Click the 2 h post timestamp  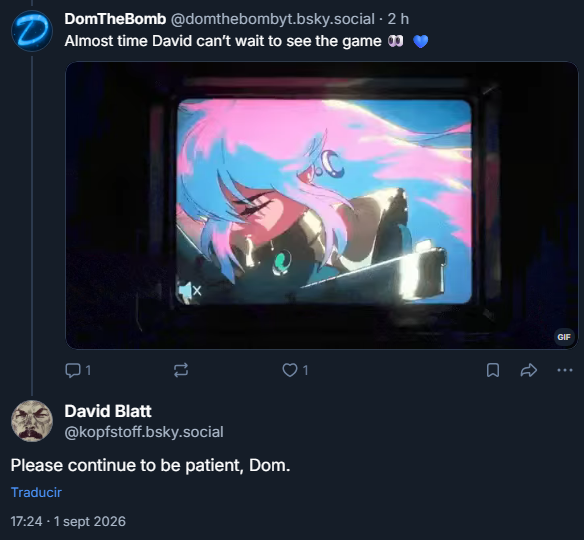[398, 19]
